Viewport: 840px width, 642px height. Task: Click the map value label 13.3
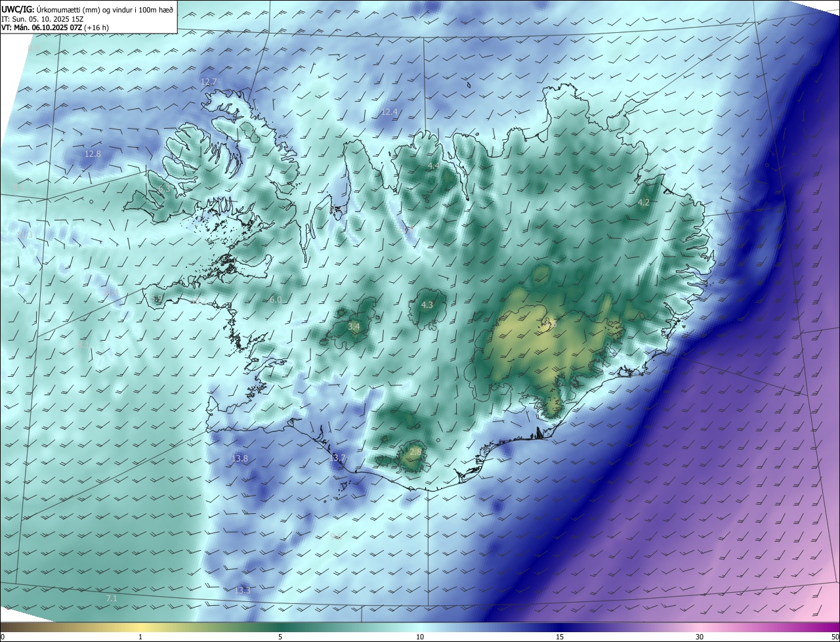pos(243,590)
